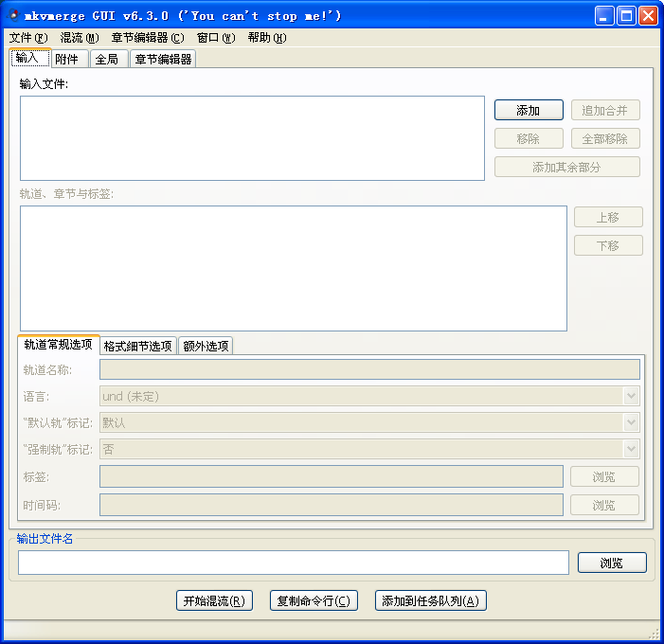Click the 复制命令行(C) button
664x644 pixels.
point(314,600)
